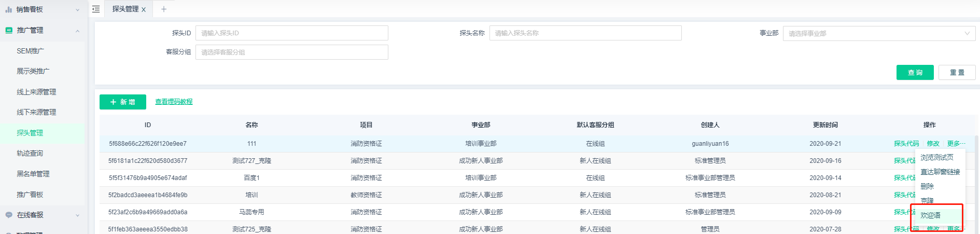Close the 探头管理 tab with its X

point(144,9)
